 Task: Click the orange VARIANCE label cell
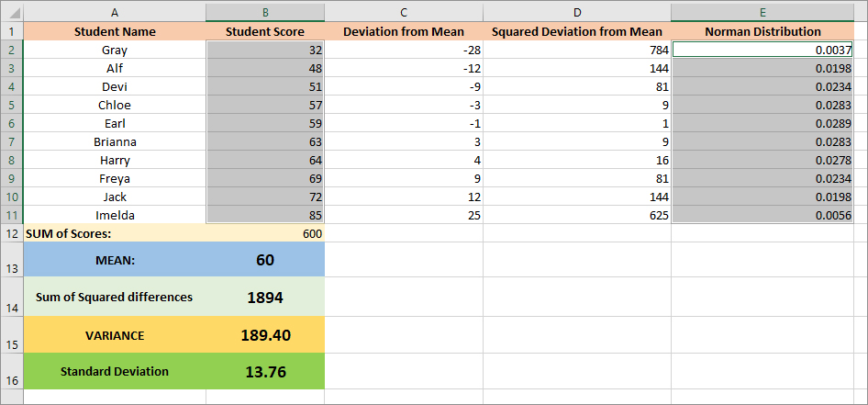(115, 335)
